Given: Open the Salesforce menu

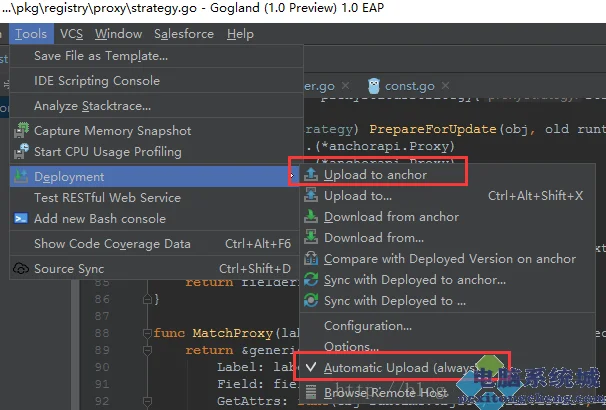Looking at the screenshot, I should click(184, 34).
